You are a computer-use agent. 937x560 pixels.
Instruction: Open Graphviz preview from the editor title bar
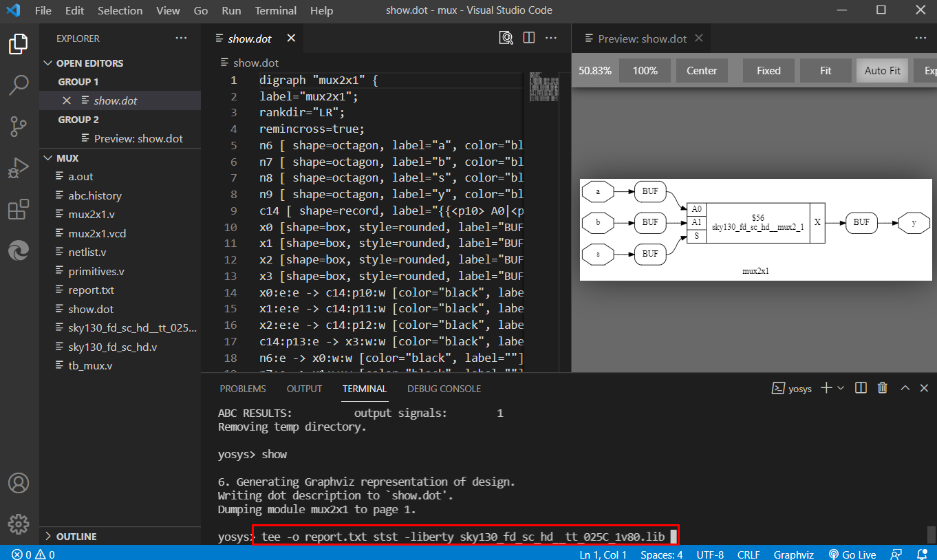[506, 38]
